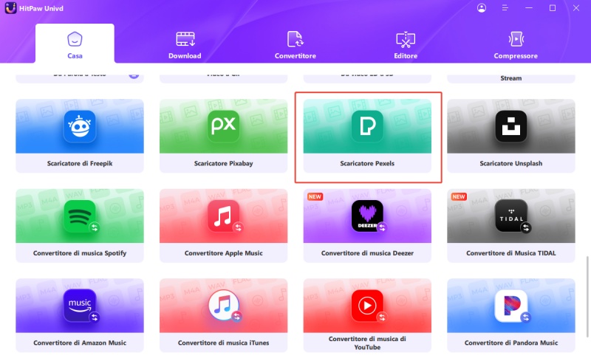Open Convertitore di musica Deezer label
The height and width of the screenshot is (364, 591).
point(367,253)
